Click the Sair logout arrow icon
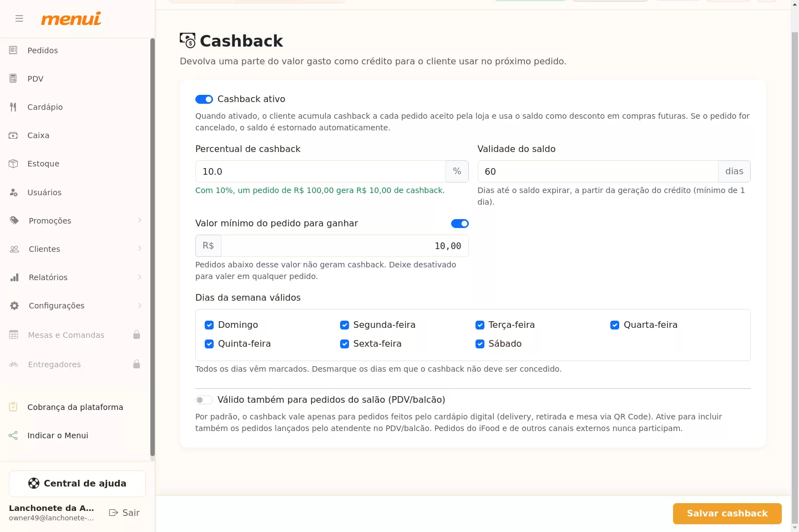 click(x=113, y=513)
